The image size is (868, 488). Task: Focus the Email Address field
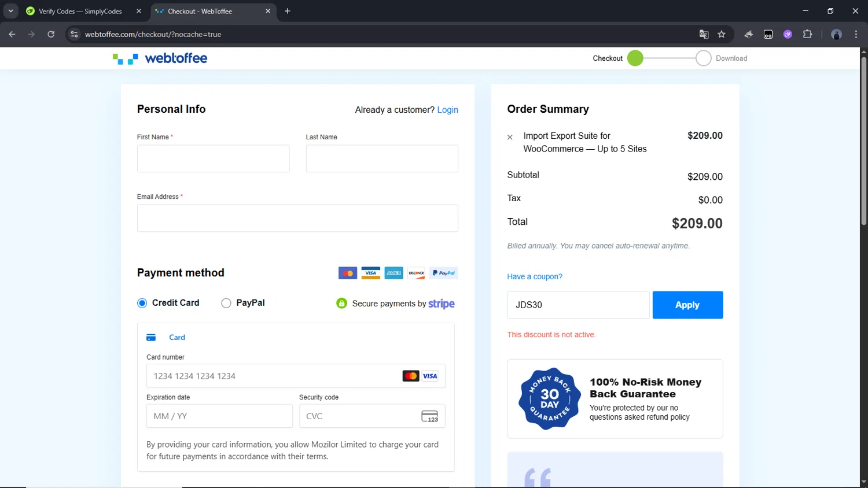297,219
